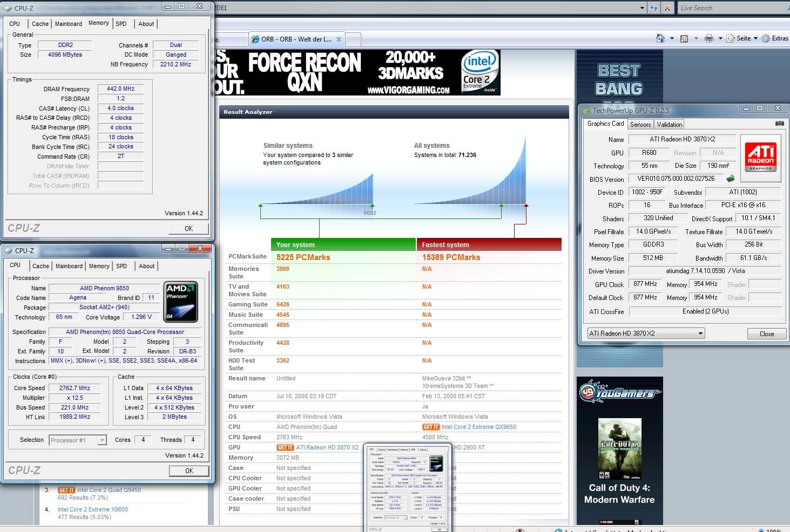Viewport: 790px width, 532px height.
Task: Click the GET IT badge beside Core 2 Quad Q9450
Action: pyautogui.click(x=66, y=490)
